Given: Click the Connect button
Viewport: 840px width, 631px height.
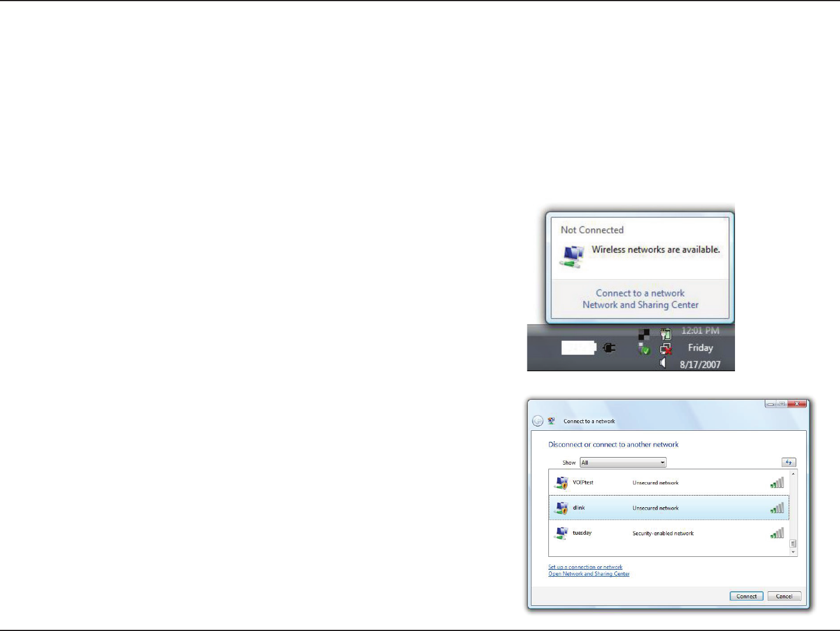Looking at the screenshot, I should [747, 596].
